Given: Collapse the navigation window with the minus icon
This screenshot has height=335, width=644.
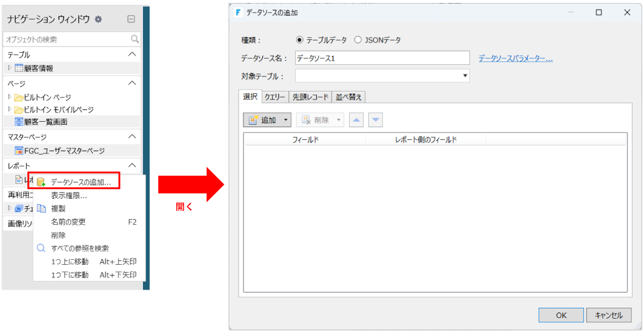Looking at the screenshot, I should (x=131, y=19).
